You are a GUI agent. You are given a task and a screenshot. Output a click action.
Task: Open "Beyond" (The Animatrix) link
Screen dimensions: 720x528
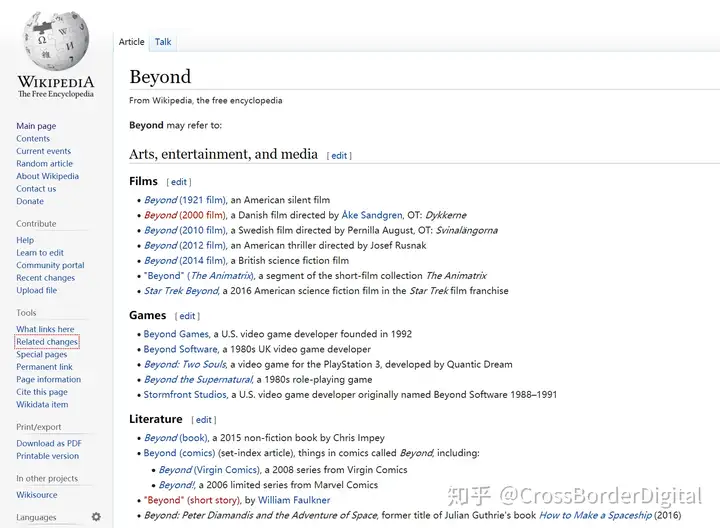199,275
